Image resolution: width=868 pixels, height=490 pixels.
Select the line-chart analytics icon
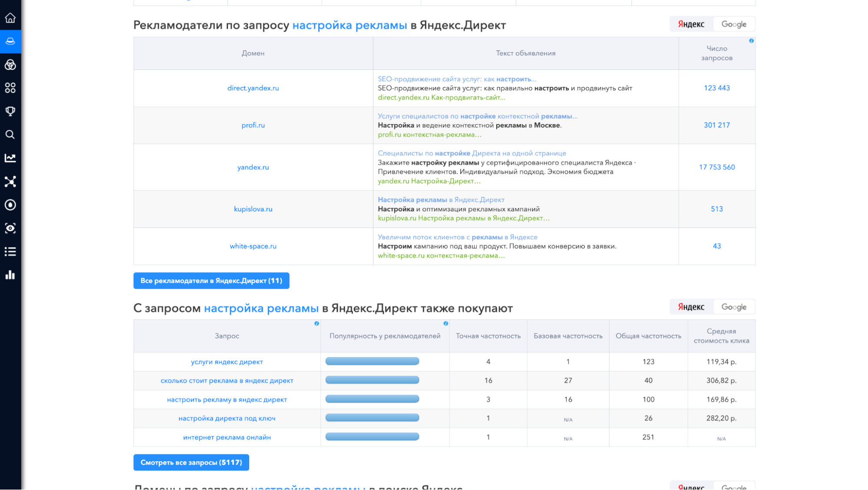(x=10, y=158)
